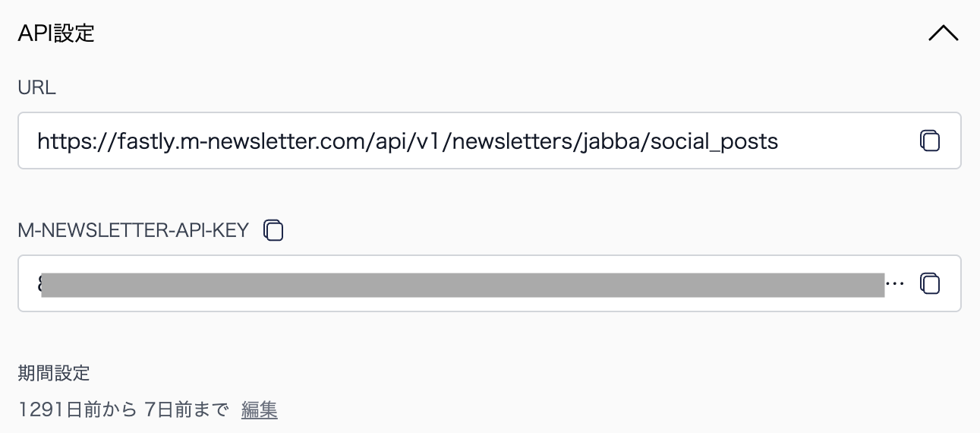Select the ellipsis at the API key end
Image resolution: width=980 pixels, height=433 pixels.
coord(896,285)
